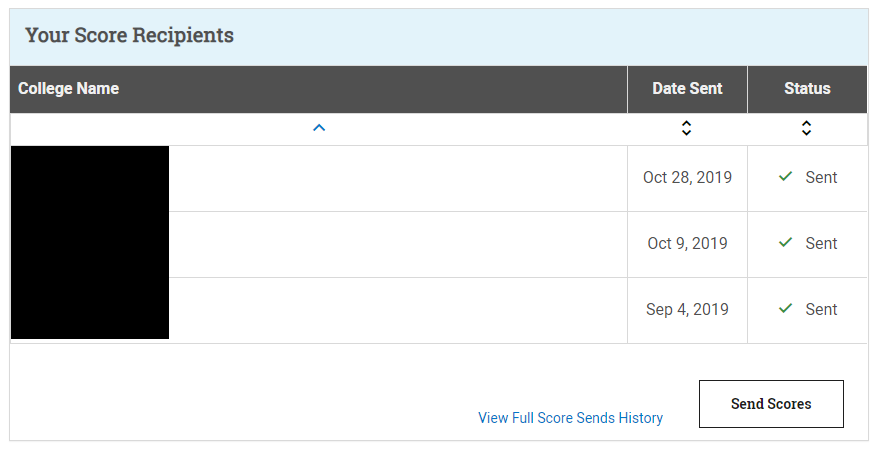Select the Oct 9, 2019 date cell

(687, 244)
